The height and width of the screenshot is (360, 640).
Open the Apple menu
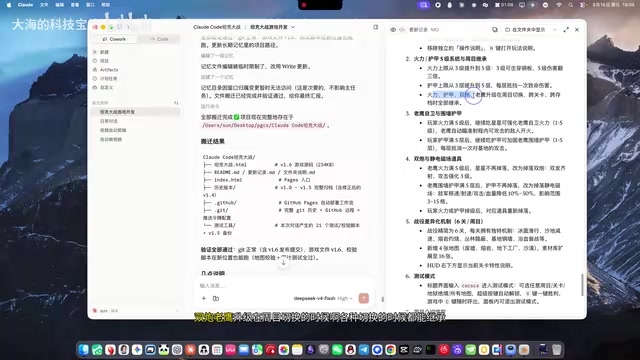point(9,5)
